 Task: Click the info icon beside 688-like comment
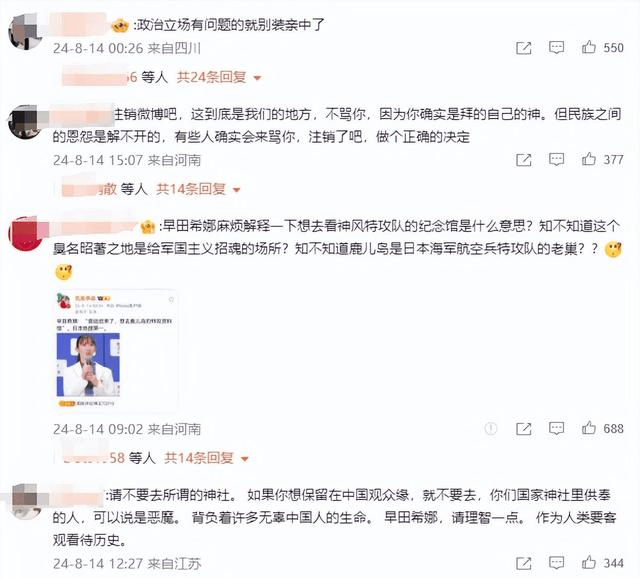491,429
